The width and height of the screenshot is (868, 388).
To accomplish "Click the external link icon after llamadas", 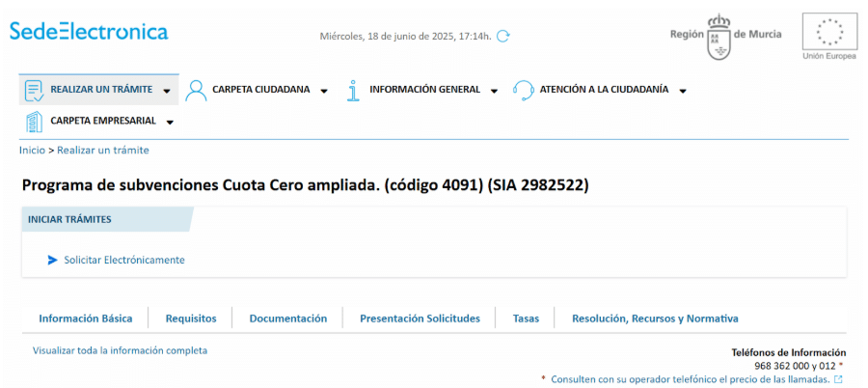I will click(838, 379).
